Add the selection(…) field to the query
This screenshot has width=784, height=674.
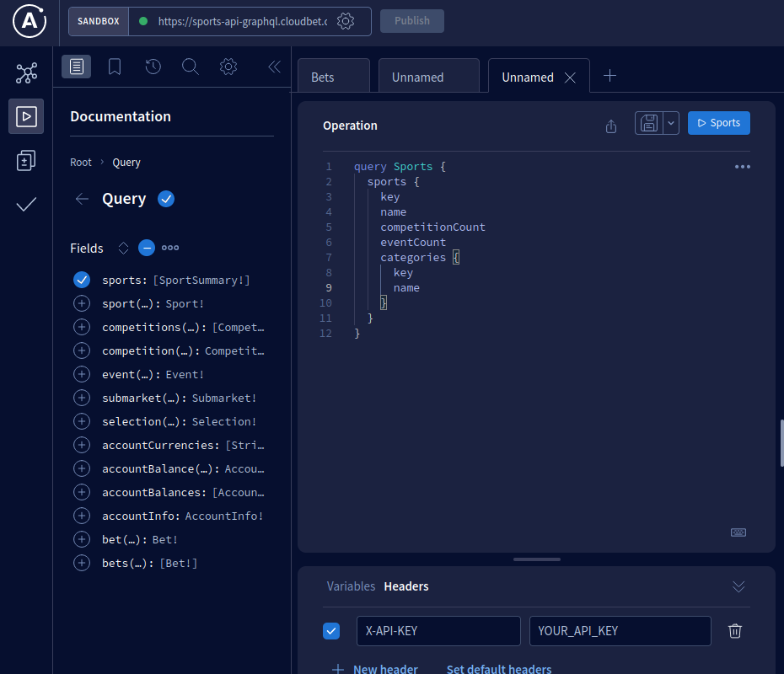[x=82, y=421]
